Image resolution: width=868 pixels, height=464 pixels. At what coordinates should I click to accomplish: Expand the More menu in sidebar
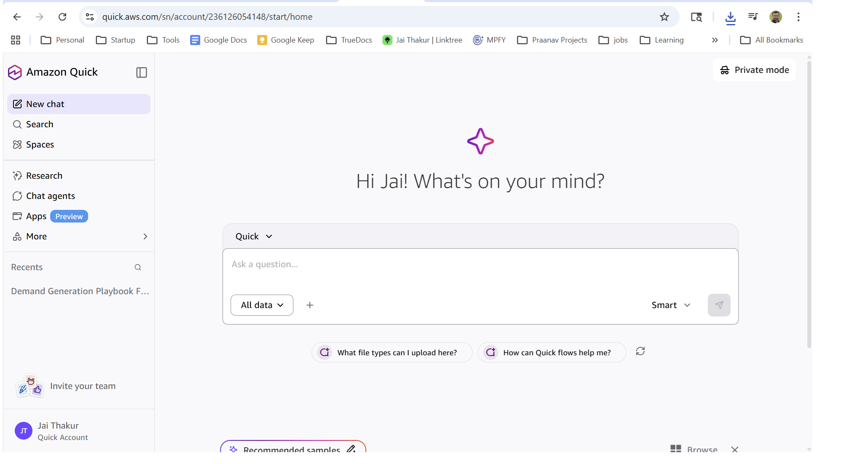click(x=79, y=236)
